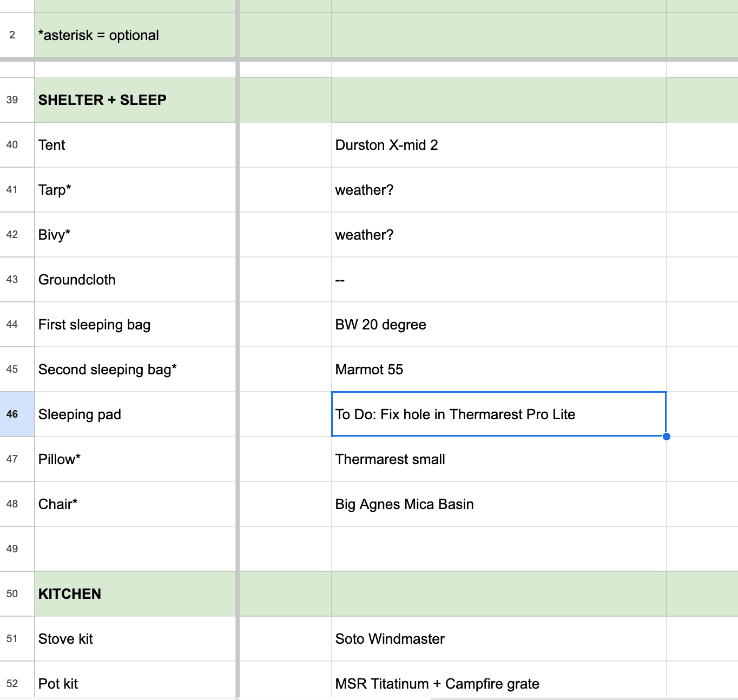Select the BW 20 degree cell
Screen dimensions: 738x700
pos(499,325)
